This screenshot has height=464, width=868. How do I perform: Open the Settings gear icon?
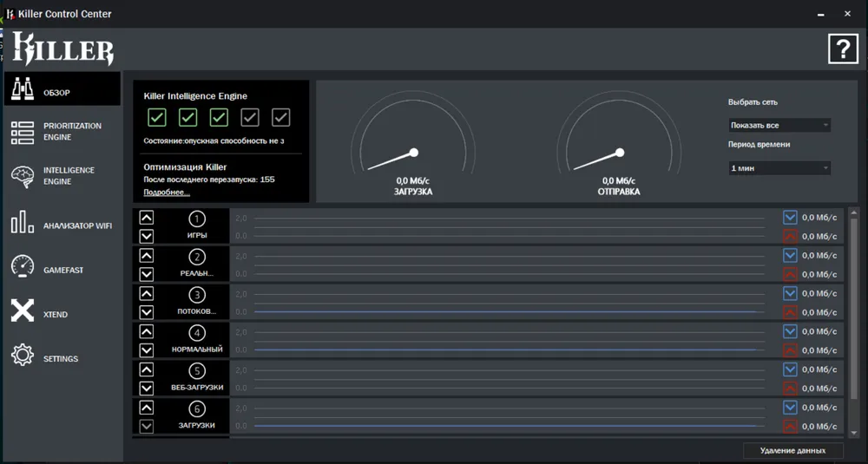23,356
